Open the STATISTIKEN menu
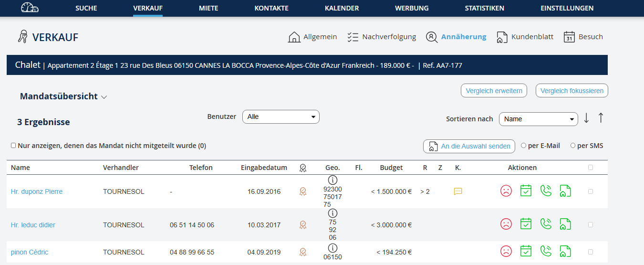This screenshot has height=265, width=644. point(484,8)
